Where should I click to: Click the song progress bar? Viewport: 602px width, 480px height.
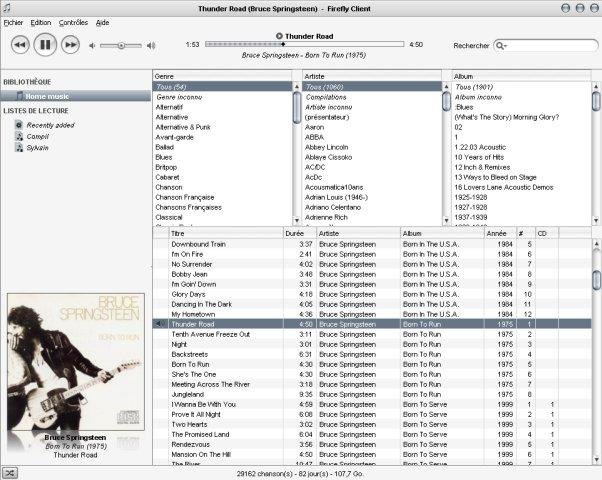[x=304, y=44]
